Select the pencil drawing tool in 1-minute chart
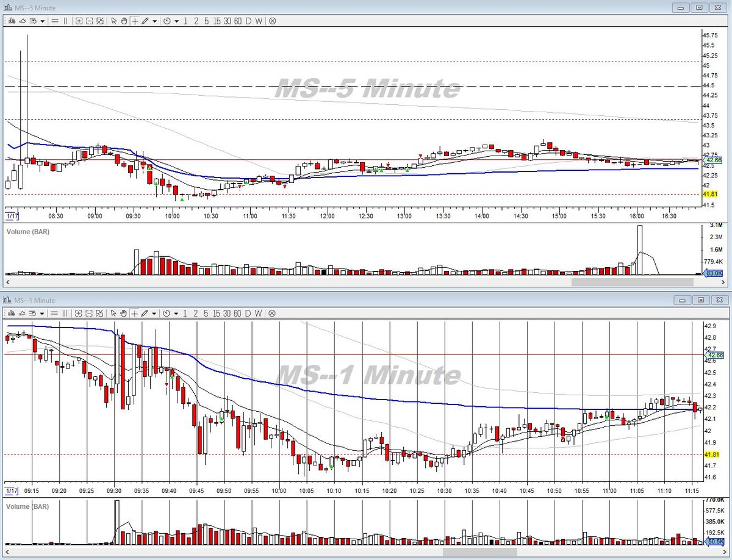The width and height of the screenshot is (732, 560). 145,312
